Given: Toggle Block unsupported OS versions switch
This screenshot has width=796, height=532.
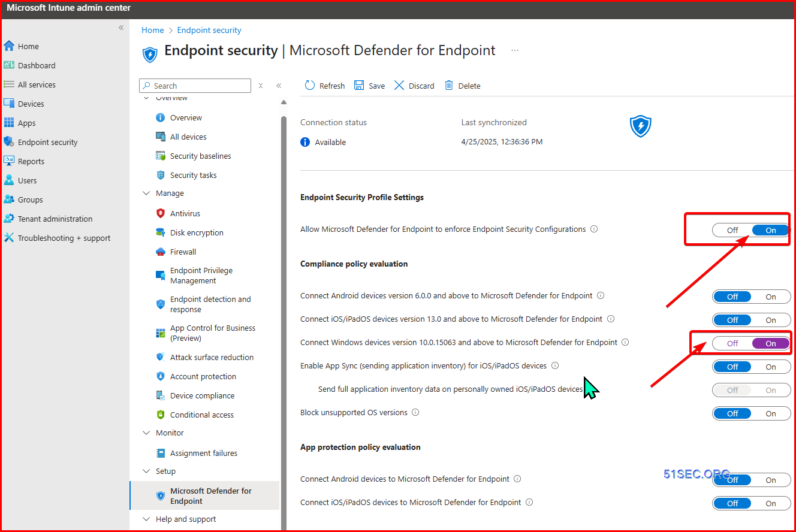Looking at the screenshot, I should [x=752, y=413].
